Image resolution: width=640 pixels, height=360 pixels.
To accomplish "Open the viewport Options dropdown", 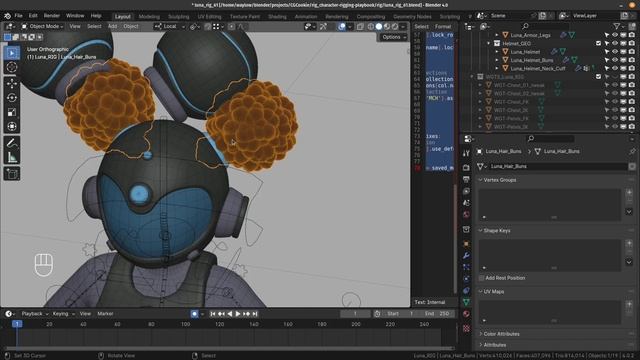I will (393, 37).
